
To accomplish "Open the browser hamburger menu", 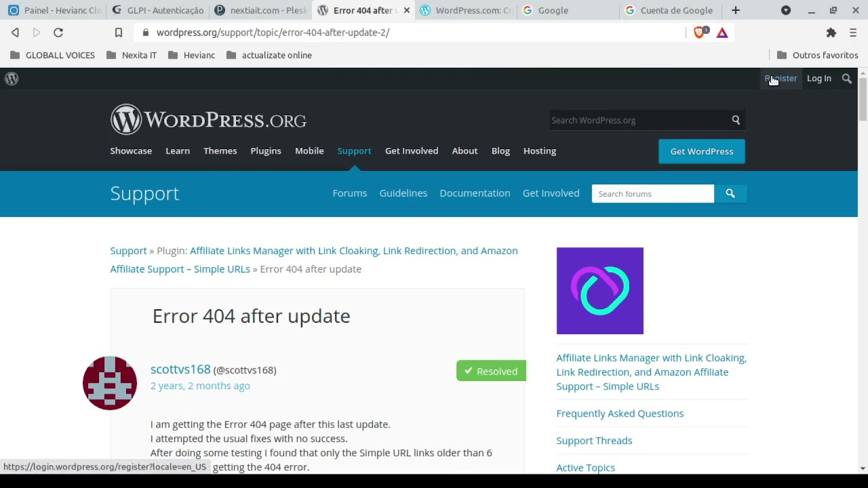I will 853,33.
